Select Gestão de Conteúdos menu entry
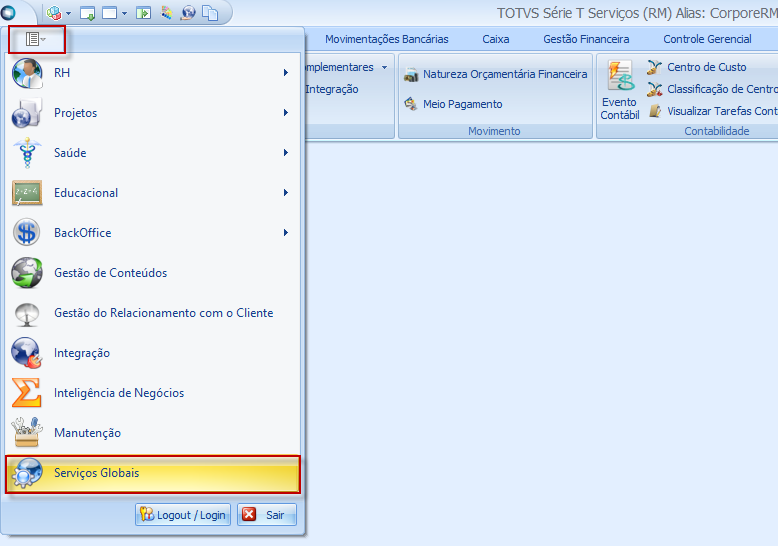The image size is (778, 546). click(152, 273)
